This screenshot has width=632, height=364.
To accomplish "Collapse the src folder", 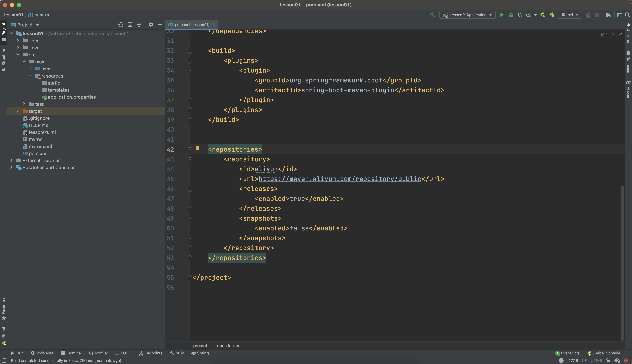I will tap(17, 54).
